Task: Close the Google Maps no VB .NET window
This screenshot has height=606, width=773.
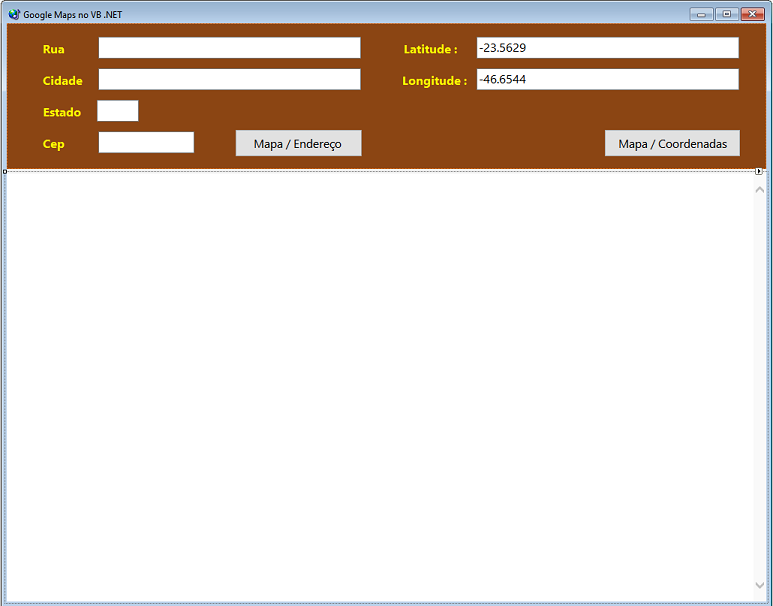Action: click(x=752, y=14)
